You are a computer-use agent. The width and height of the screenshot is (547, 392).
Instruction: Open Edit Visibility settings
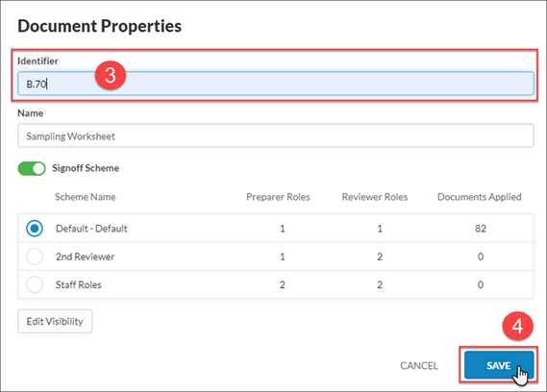pos(55,321)
